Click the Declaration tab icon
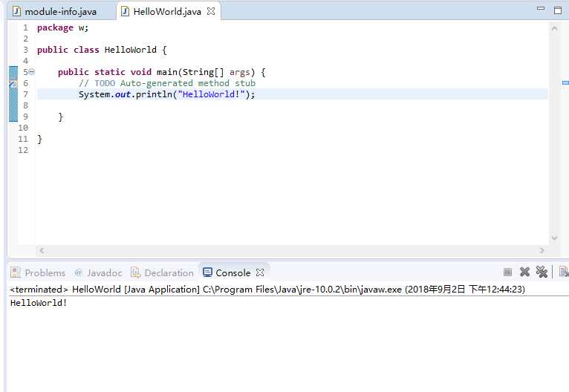Image resolution: width=569 pixels, height=392 pixels. (136, 272)
